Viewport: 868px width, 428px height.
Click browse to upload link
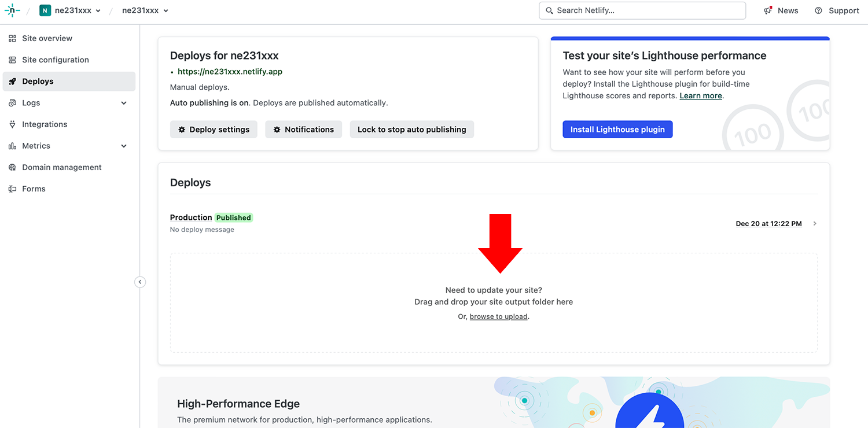click(x=499, y=317)
